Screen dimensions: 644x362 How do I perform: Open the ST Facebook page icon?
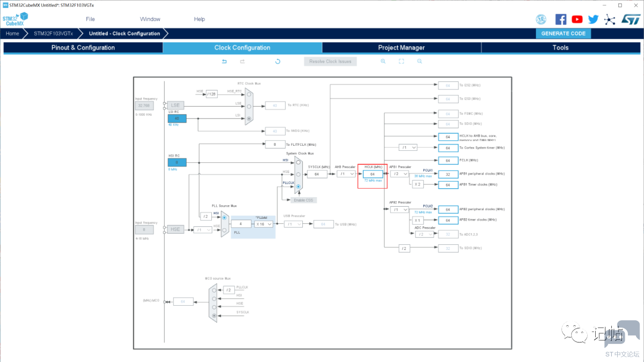pyautogui.click(x=560, y=19)
